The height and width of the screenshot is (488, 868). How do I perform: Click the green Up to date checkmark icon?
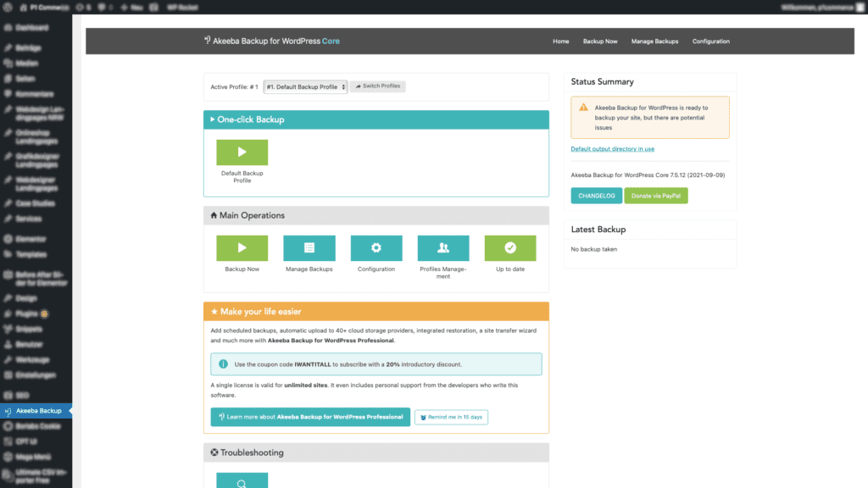(x=509, y=248)
